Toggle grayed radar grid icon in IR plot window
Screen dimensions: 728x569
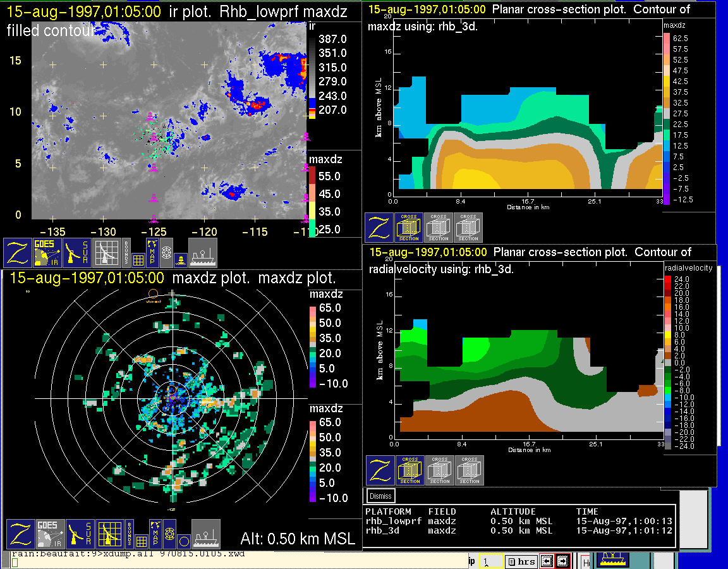tap(107, 252)
